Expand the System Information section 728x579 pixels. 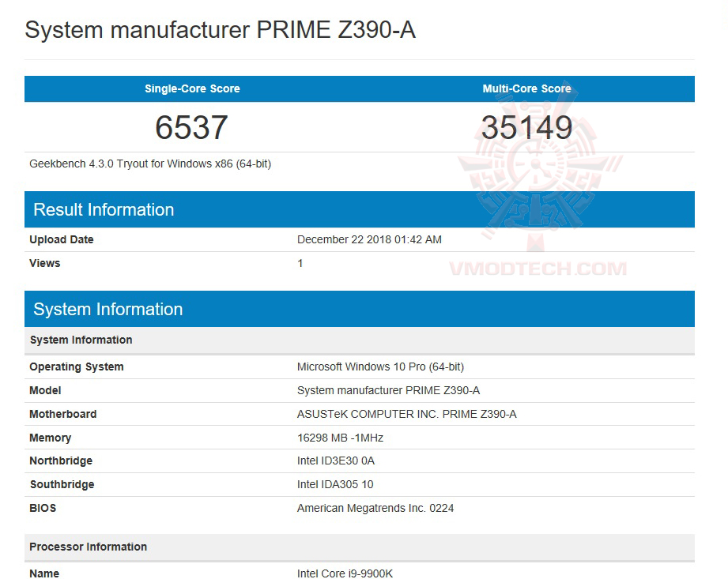tap(108, 309)
